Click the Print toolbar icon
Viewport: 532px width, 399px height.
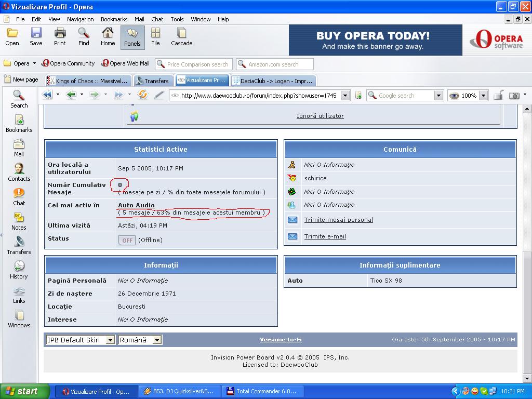(60, 37)
